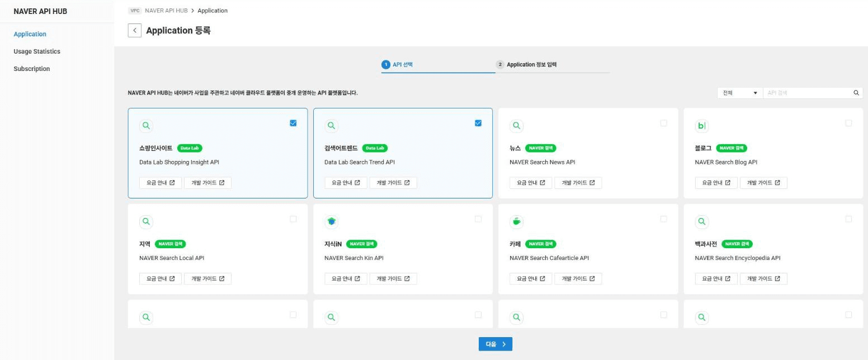Screen dimensions: 868x360
Task: Click NAVER 검색 badge on 지역 card
Action: (x=170, y=244)
